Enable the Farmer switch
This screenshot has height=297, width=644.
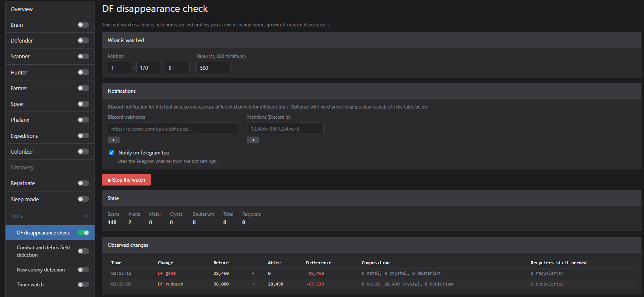point(83,88)
